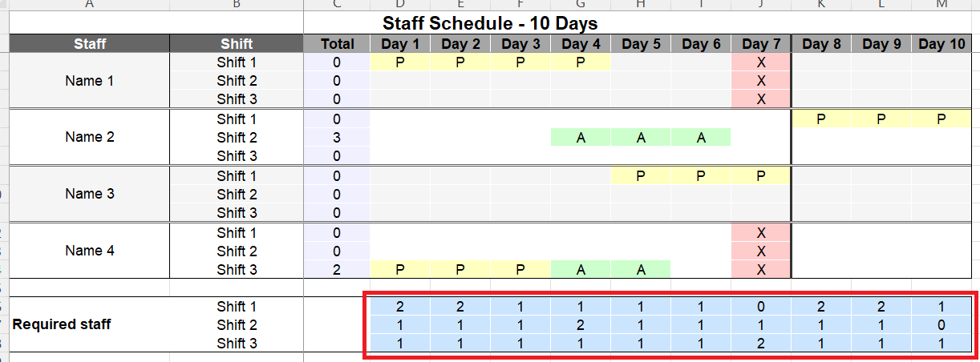Image resolution: width=980 pixels, height=362 pixels.
Task: Click Required staff Shift 1 Day 7 zero cell
Action: pos(761,306)
